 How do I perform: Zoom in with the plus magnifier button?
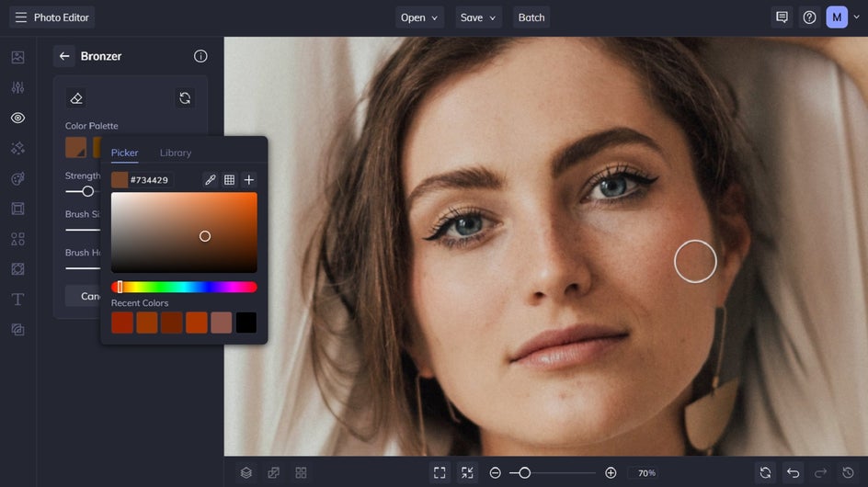(611, 472)
